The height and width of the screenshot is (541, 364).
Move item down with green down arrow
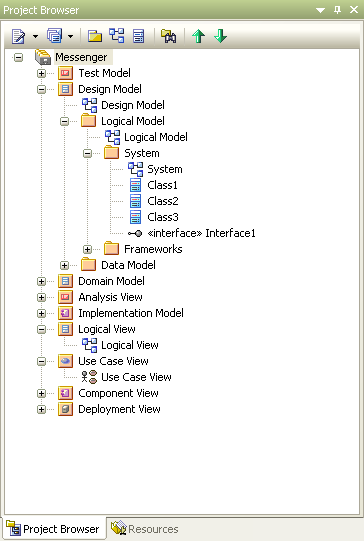click(220, 36)
